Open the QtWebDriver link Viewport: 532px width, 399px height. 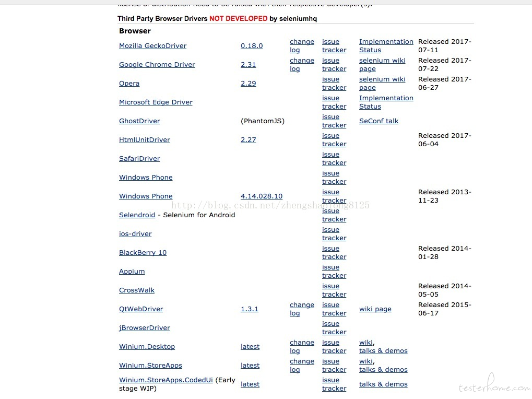click(x=141, y=309)
